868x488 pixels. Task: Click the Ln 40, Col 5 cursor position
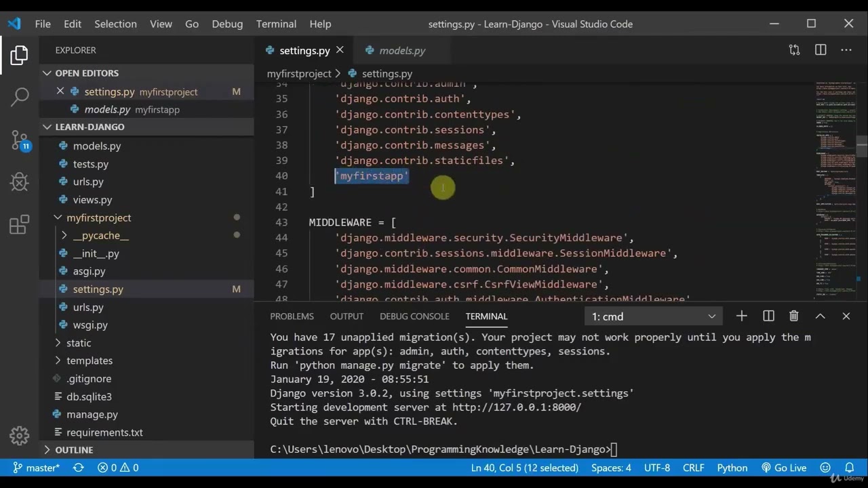point(525,468)
